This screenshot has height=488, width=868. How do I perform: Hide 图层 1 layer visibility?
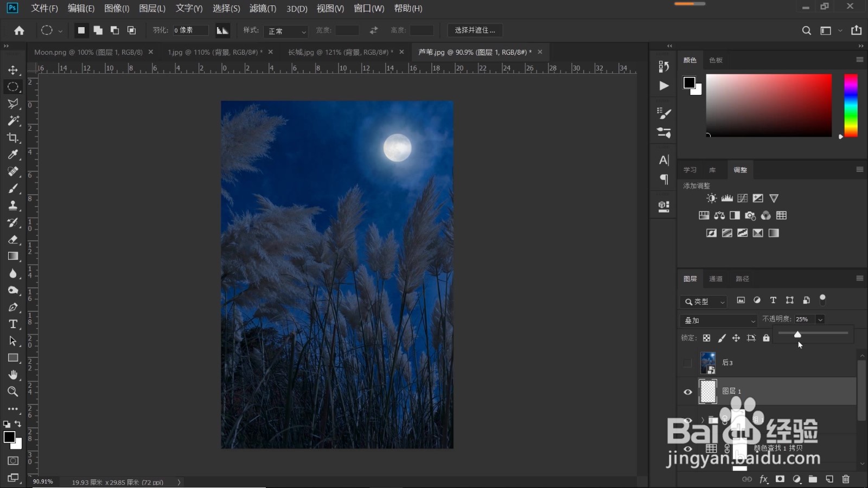pyautogui.click(x=688, y=391)
